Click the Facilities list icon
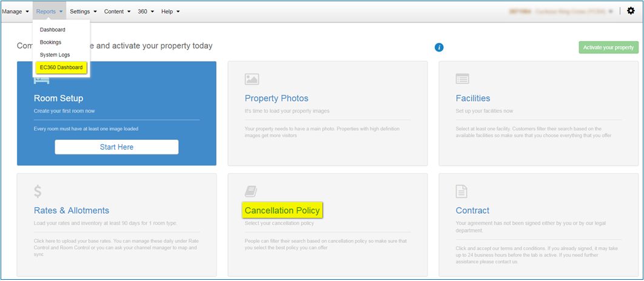 click(x=463, y=79)
